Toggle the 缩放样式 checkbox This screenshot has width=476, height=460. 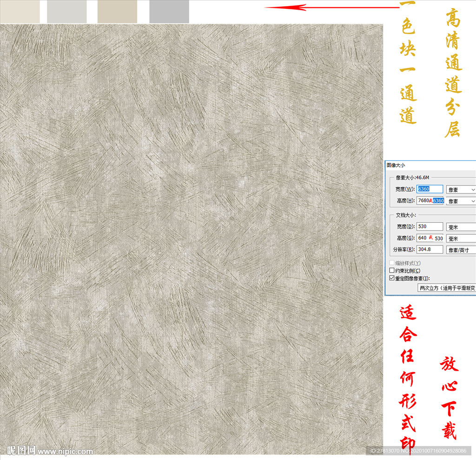392,262
